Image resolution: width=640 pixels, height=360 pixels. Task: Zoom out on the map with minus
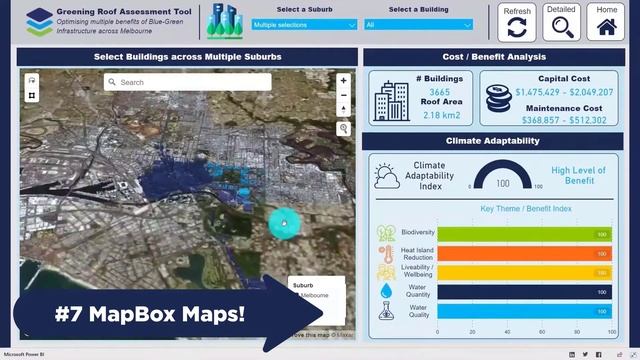(344, 95)
